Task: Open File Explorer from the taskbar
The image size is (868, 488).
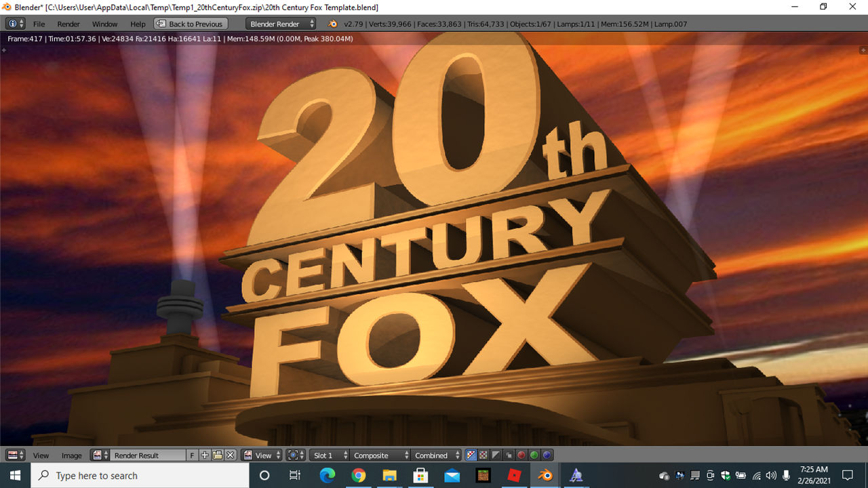Action: point(390,475)
